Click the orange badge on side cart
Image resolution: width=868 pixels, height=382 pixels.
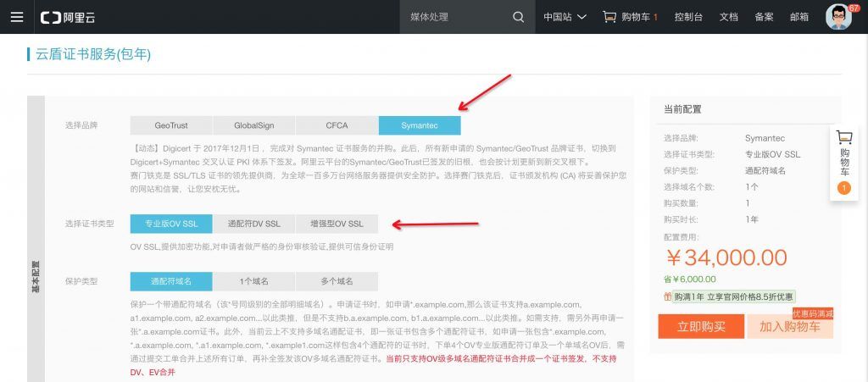[x=844, y=189]
